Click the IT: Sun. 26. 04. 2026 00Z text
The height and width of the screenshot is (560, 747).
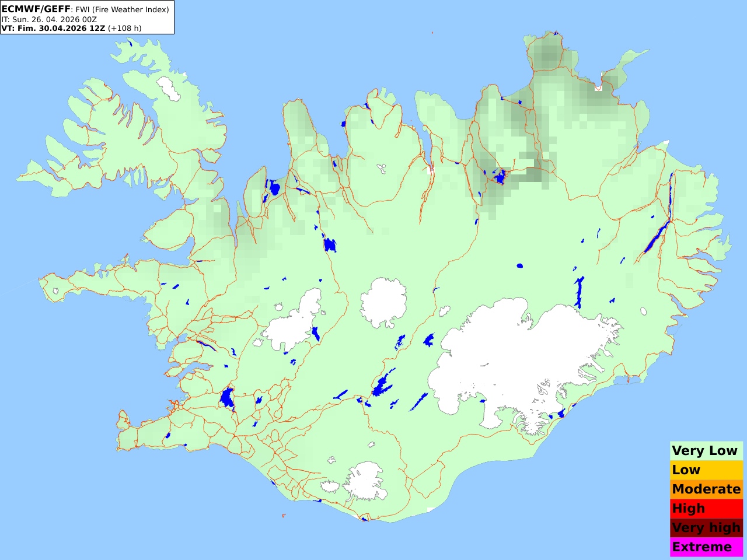[49, 19]
